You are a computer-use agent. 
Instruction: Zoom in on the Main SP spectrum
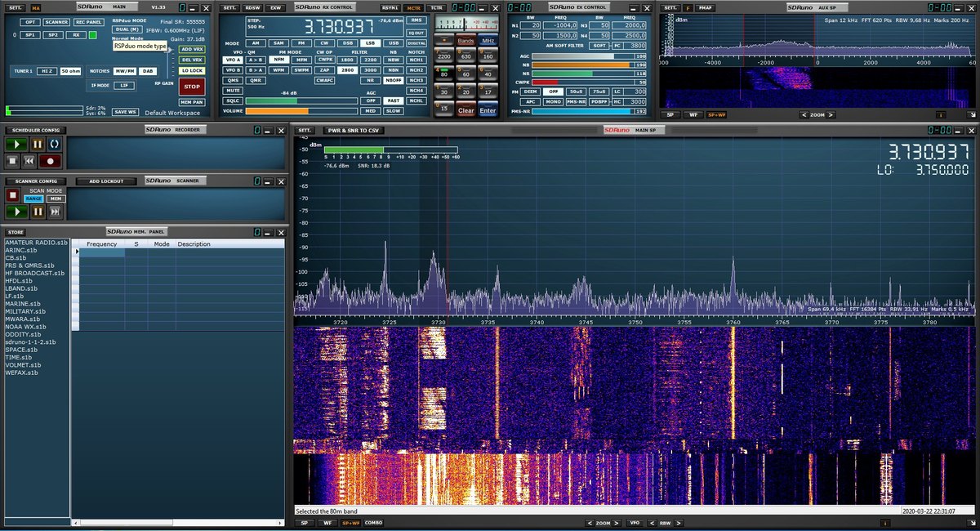[x=617, y=523]
